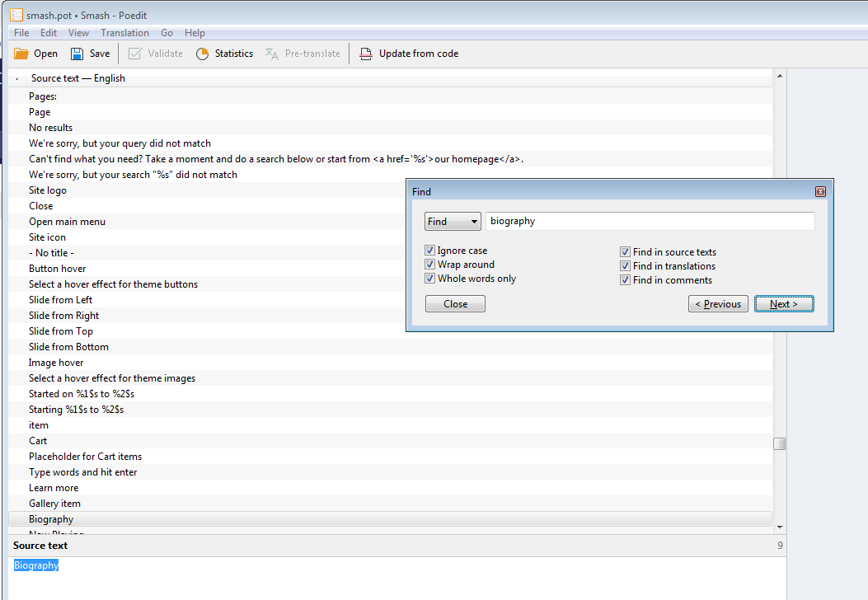
Task: Select the 'Site logo' entry
Action: [x=207, y=190]
